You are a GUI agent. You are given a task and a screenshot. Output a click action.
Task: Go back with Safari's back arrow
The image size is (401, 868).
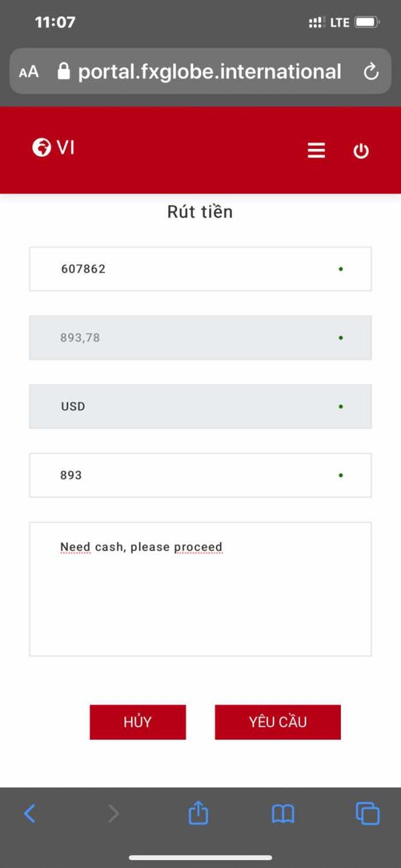click(x=29, y=813)
